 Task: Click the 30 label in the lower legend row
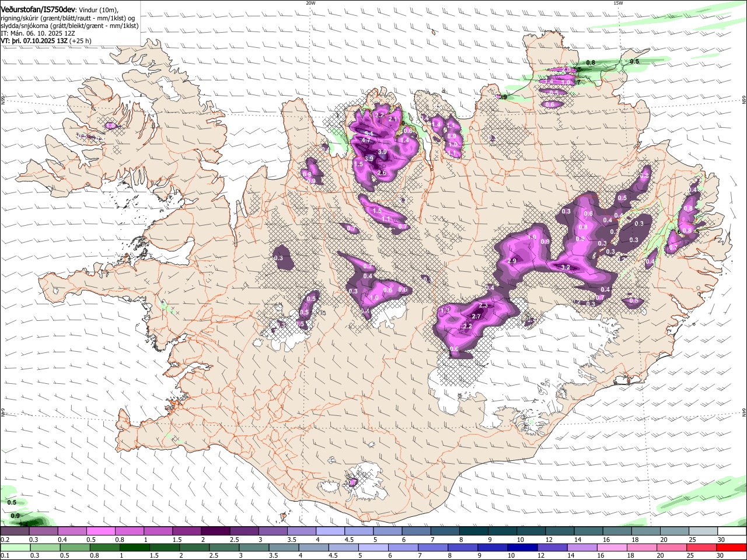tap(720, 555)
